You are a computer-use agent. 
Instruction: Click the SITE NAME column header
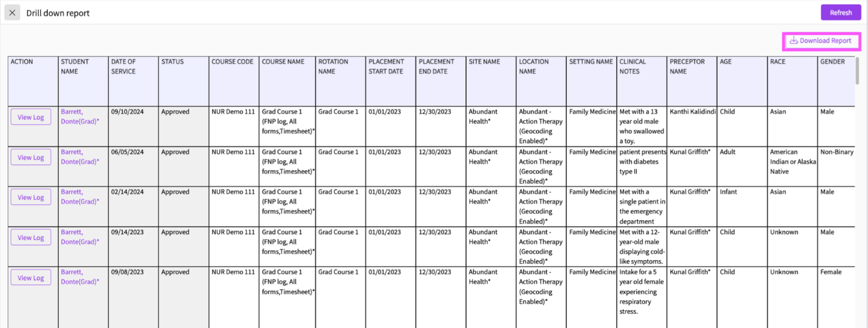coord(491,81)
